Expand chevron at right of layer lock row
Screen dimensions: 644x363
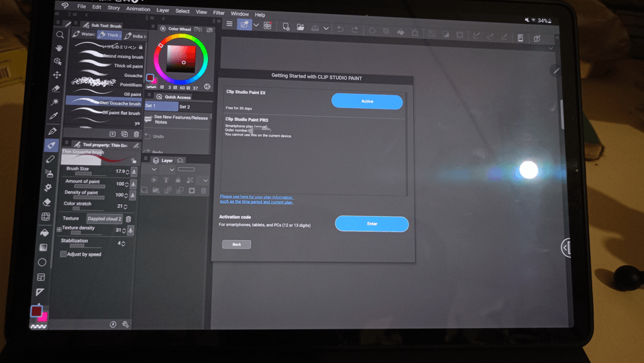tap(205, 180)
